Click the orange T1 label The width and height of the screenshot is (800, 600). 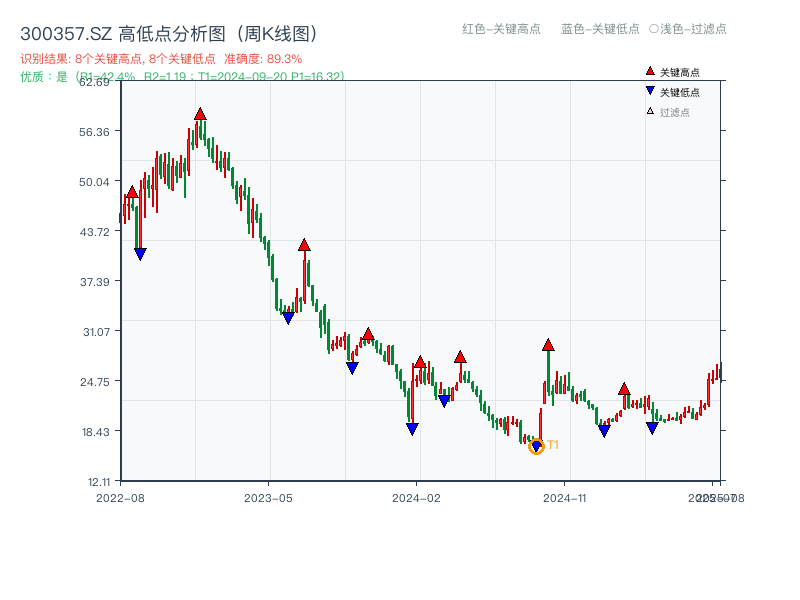(553, 445)
